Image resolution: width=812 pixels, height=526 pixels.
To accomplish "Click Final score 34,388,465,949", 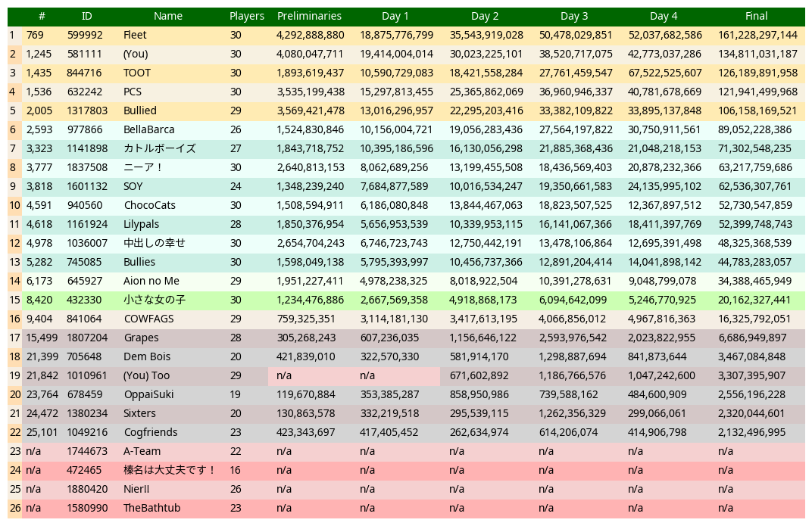I will click(754, 281).
